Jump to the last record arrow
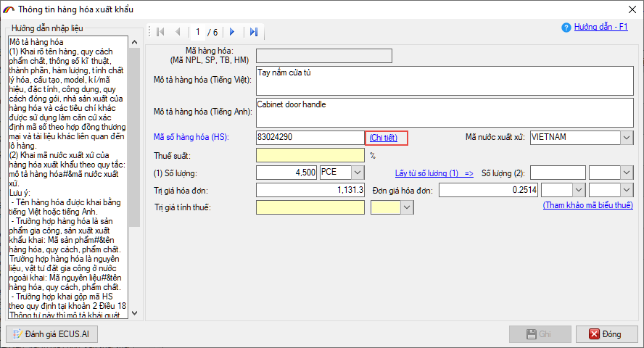 coord(253,32)
